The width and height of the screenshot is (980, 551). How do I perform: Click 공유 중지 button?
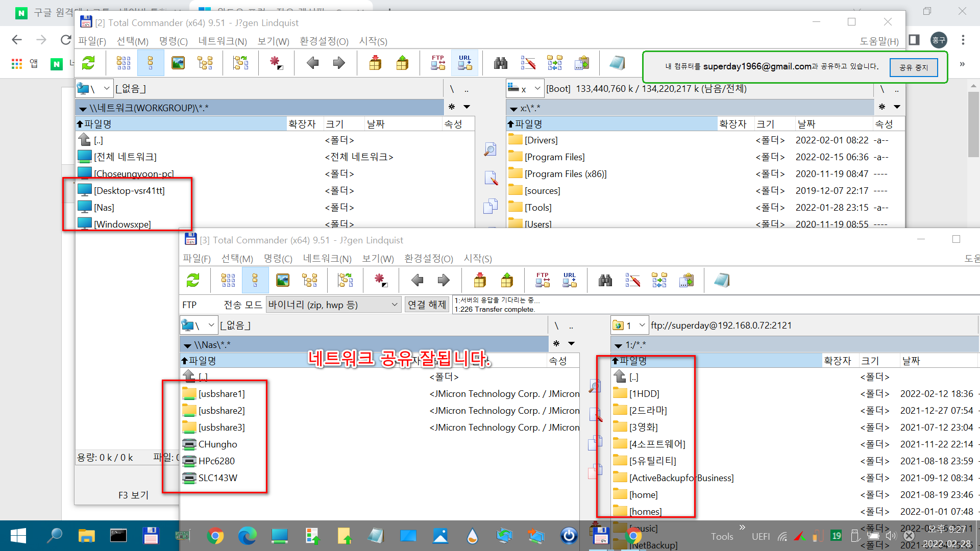coord(914,67)
